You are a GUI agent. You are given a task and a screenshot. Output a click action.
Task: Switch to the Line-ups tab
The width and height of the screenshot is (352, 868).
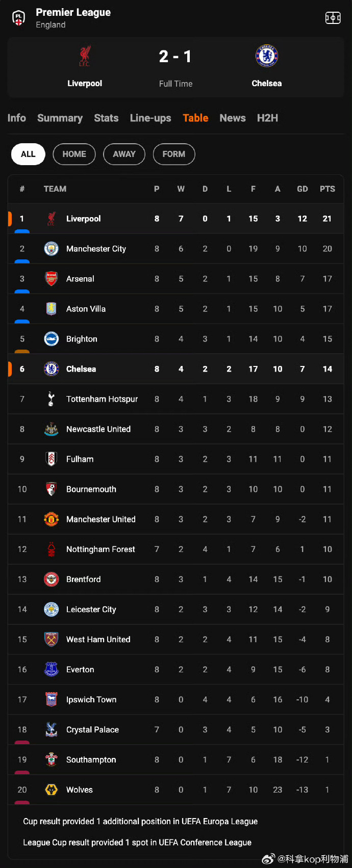pos(150,118)
